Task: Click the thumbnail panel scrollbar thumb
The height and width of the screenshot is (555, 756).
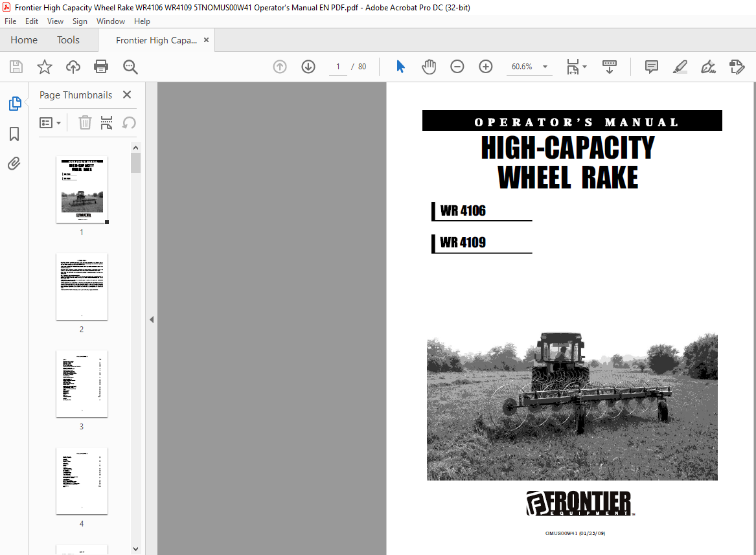Action: click(x=135, y=163)
